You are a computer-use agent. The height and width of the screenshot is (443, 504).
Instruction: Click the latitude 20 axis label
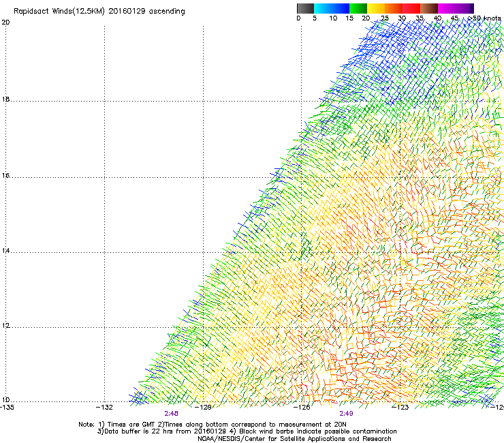pos(5,22)
